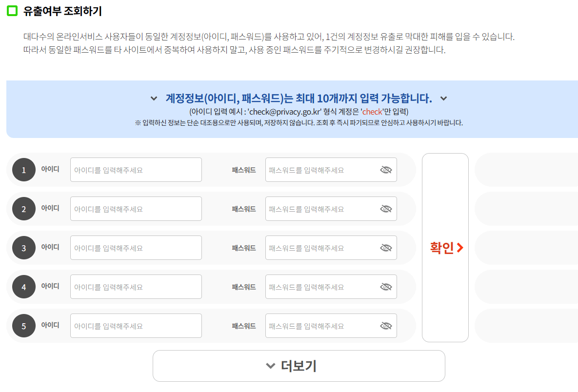Click the red 확인 confirm button
This screenshot has width=578, height=392.
(x=445, y=248)
